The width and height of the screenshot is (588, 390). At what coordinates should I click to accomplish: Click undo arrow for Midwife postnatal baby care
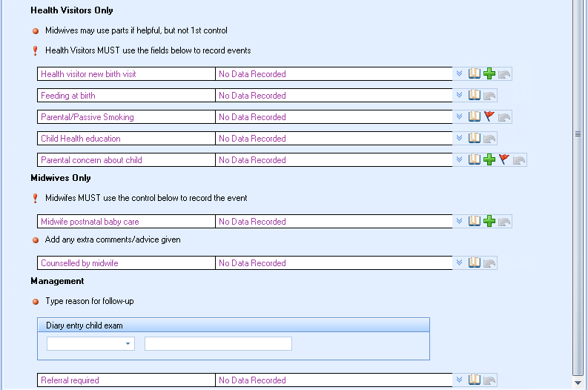pyautogui.click(x=504, y=222)
